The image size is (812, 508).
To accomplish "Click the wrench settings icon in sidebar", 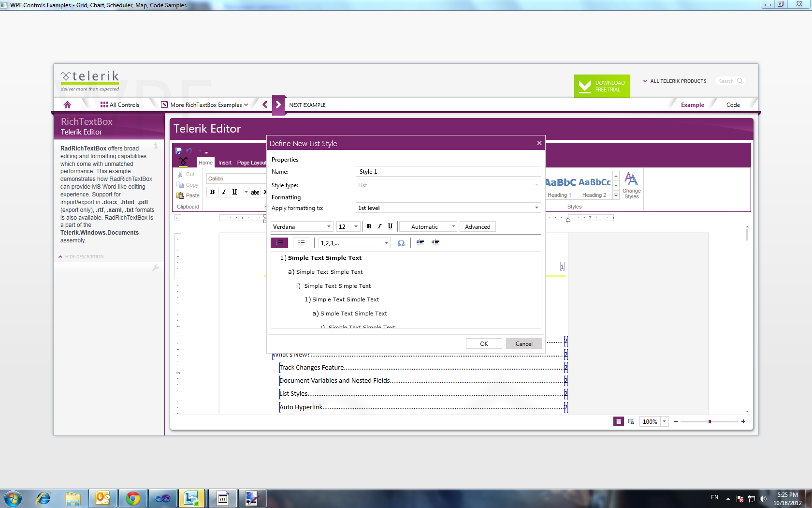I will pos(156,268).
